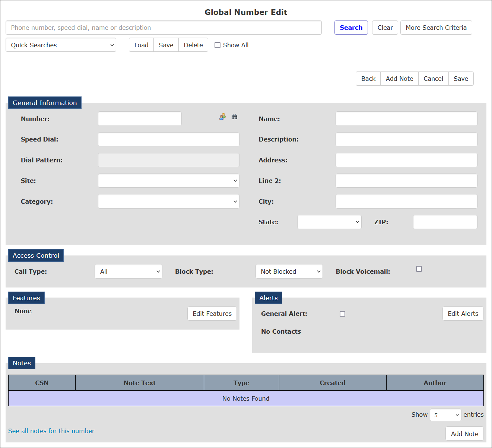Toggle the Show All checkbox
Screen dimensions: 492x448
click(x=218, y=45)
